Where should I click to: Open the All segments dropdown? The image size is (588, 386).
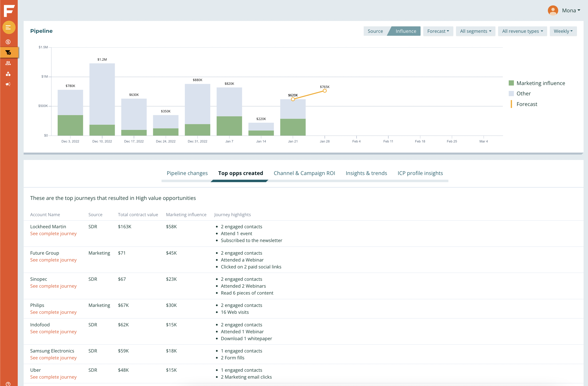coord(475,31)
